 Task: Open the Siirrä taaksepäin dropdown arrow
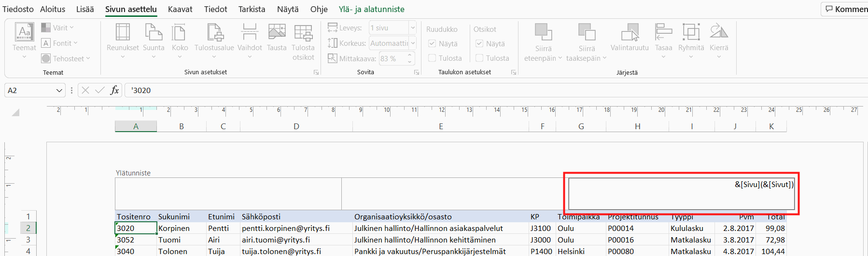(604, 58)
